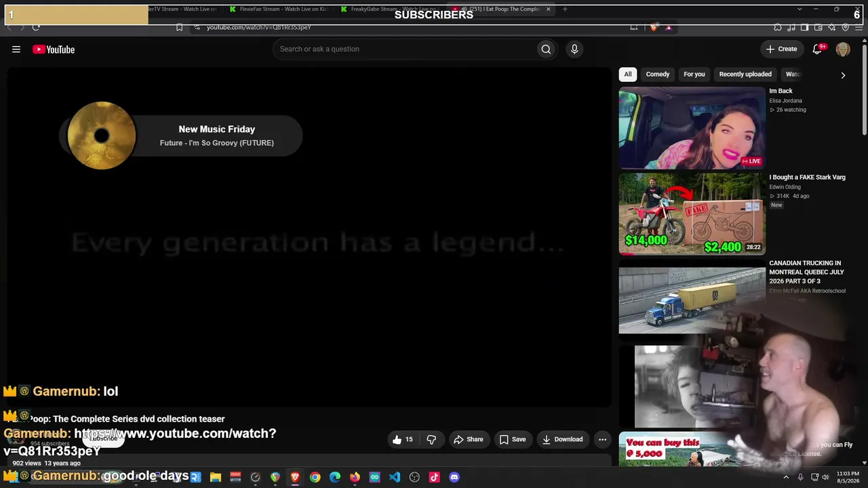The image size is (868, 488).
Task: Visit the Edwin Olding channel
Action: pyautogui.click(x=785, y=187)
